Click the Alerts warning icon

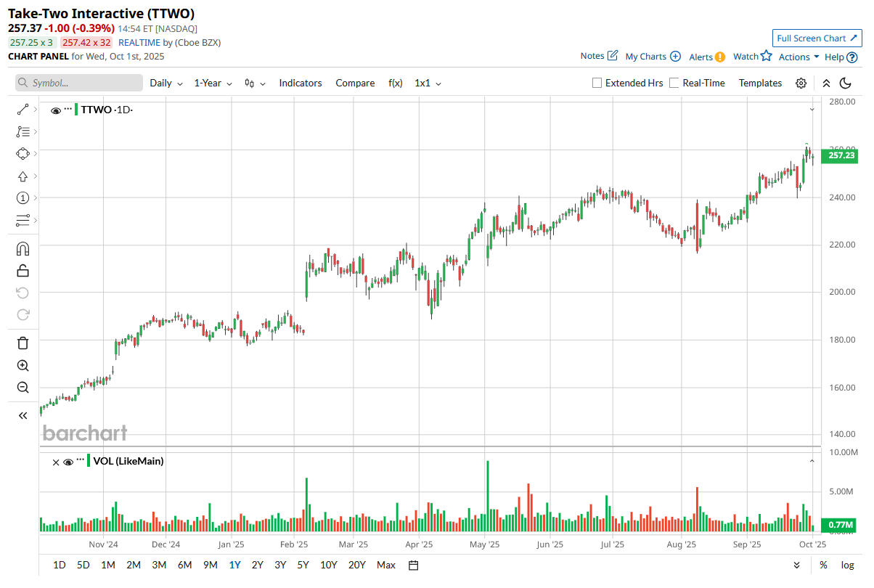[x=719, y=57]
